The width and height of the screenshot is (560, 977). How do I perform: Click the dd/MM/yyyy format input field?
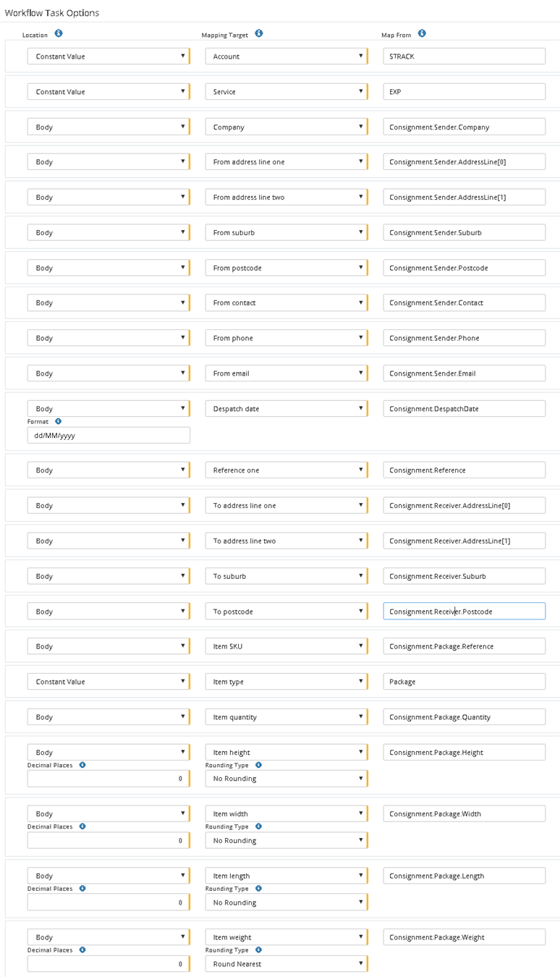109,435
